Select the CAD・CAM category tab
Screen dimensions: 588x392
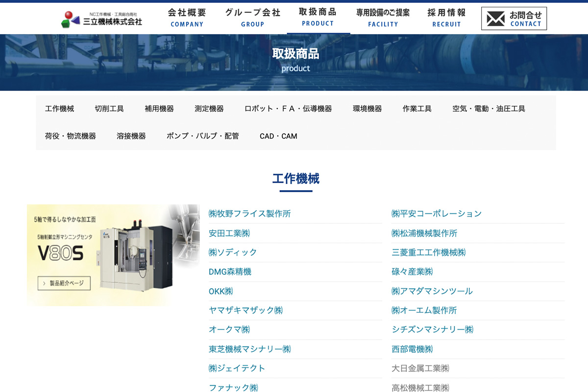click(x=278, y=136)
